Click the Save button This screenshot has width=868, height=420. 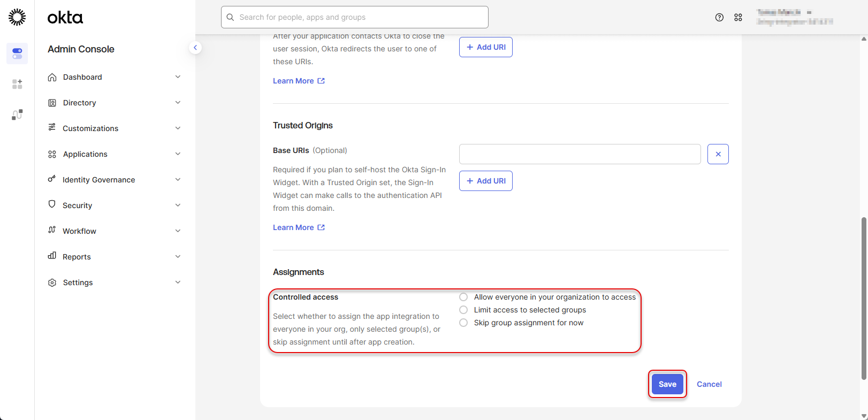click(667, 384)
